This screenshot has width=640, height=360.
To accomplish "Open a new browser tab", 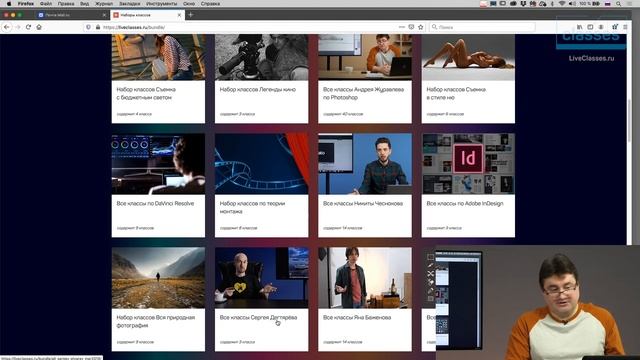I will pos(191,15).
